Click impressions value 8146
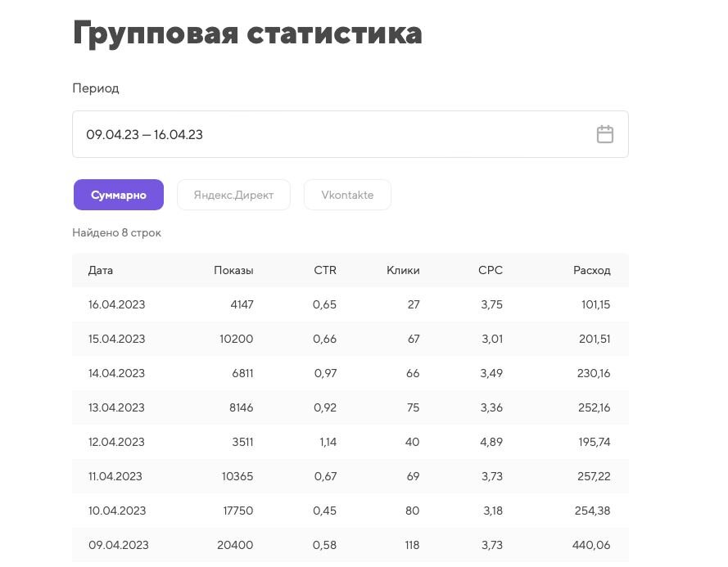This screenshot has width=728, height=567. click(x=241, y=407)
